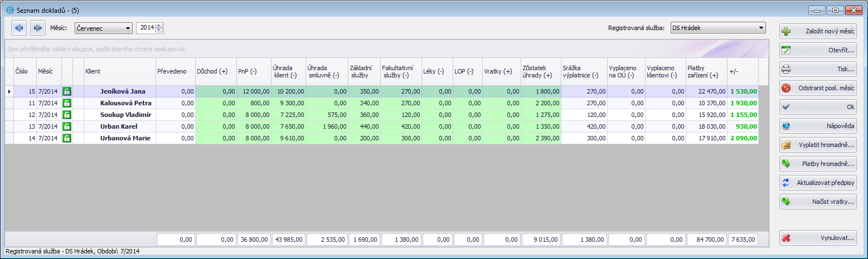Click Platby hromadně... button
Screen dimensions: 868x259
pos(818,164)
